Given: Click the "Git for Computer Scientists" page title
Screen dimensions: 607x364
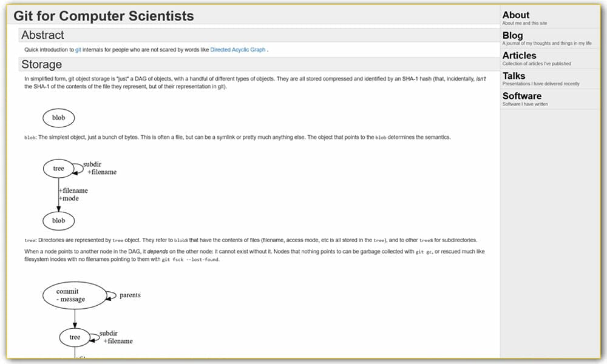Looking at the screenshot, I should [x=104, y=16].
